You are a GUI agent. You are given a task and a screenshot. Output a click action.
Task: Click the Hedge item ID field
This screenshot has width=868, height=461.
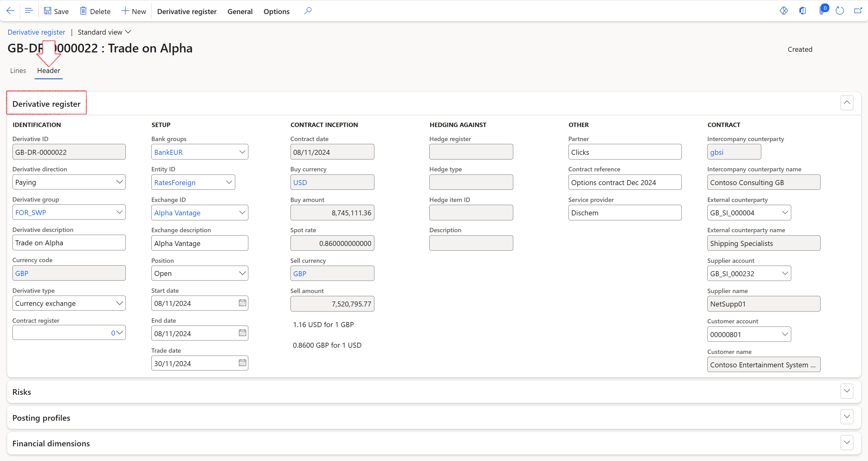[471, 212]
